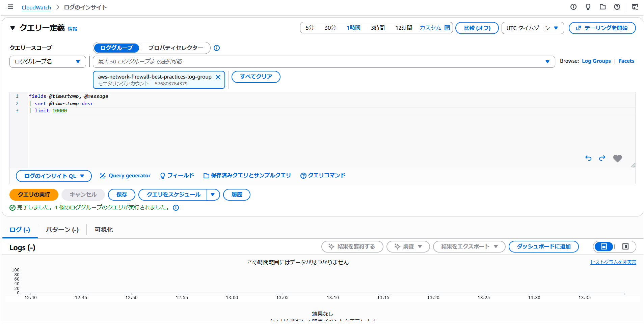This screenshot has width=644, height=324.
Task: Expand the クエリをスケジュール dropdown arrow
Action: pos(213,195)
